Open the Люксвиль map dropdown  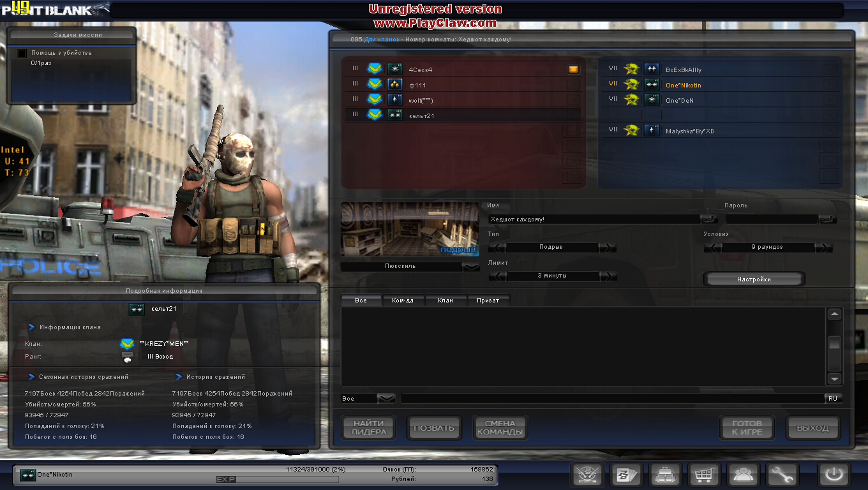tap(471, 267)
